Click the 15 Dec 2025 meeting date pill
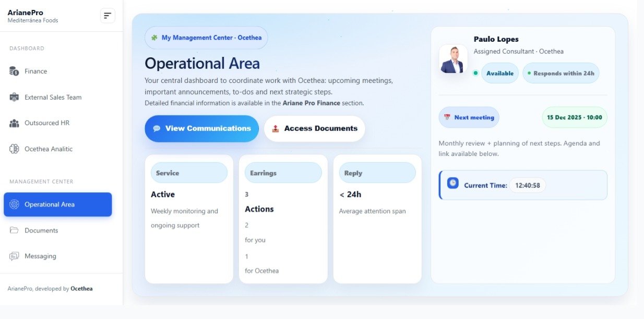The image size is (644, 319). 574,117
